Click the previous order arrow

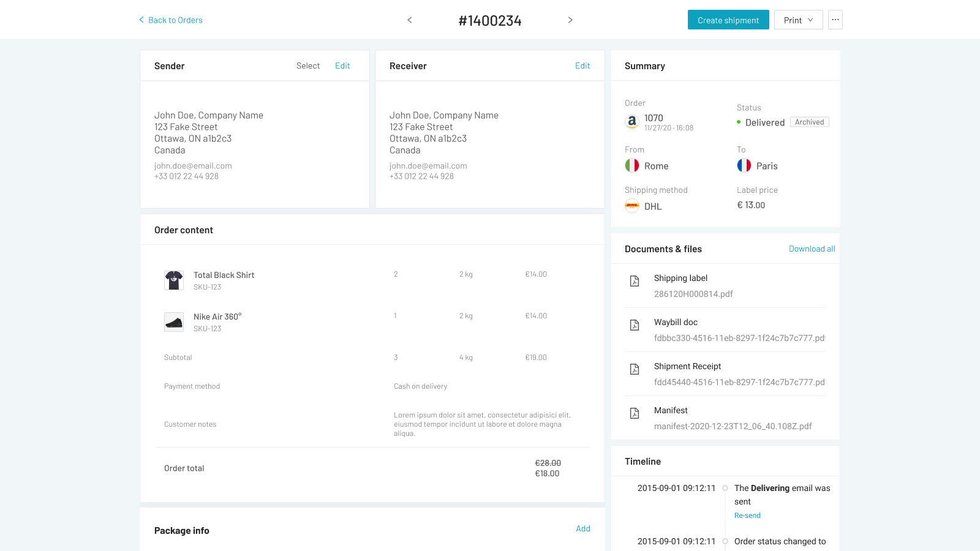click(x=410, y=20)
